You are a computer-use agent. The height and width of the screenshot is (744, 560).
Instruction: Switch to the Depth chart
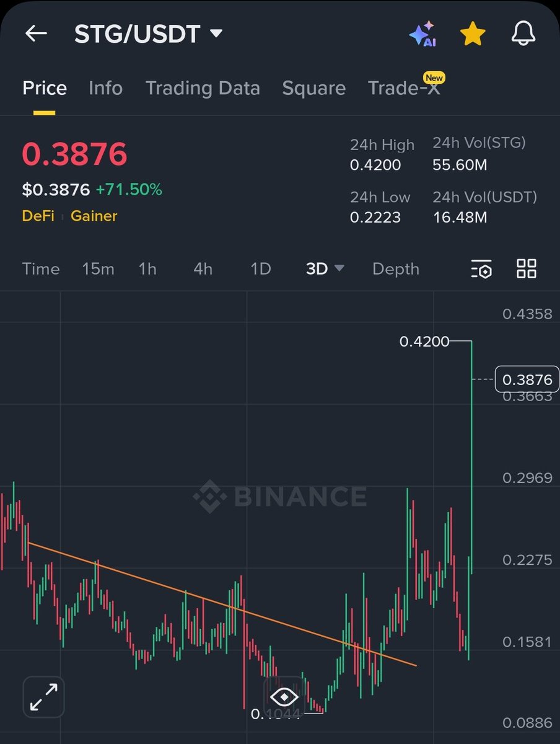396,269
